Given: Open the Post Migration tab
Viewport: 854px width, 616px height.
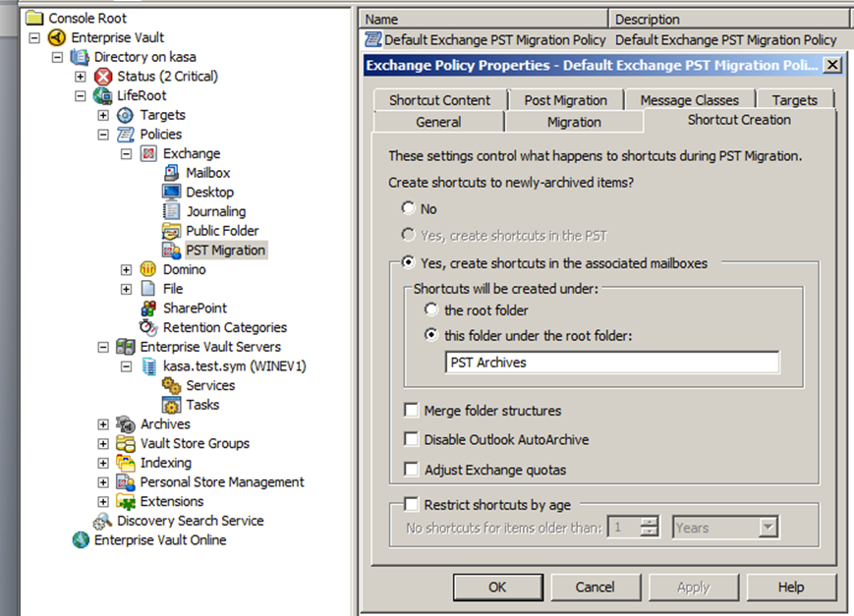Looking at the screenshot, I should click(x=565, y=100).
